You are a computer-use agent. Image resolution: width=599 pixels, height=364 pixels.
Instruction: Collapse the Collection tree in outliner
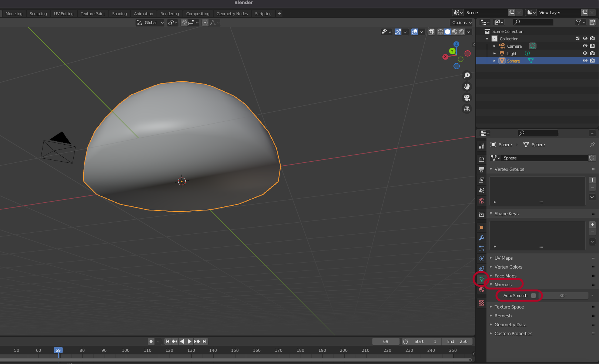487,39
